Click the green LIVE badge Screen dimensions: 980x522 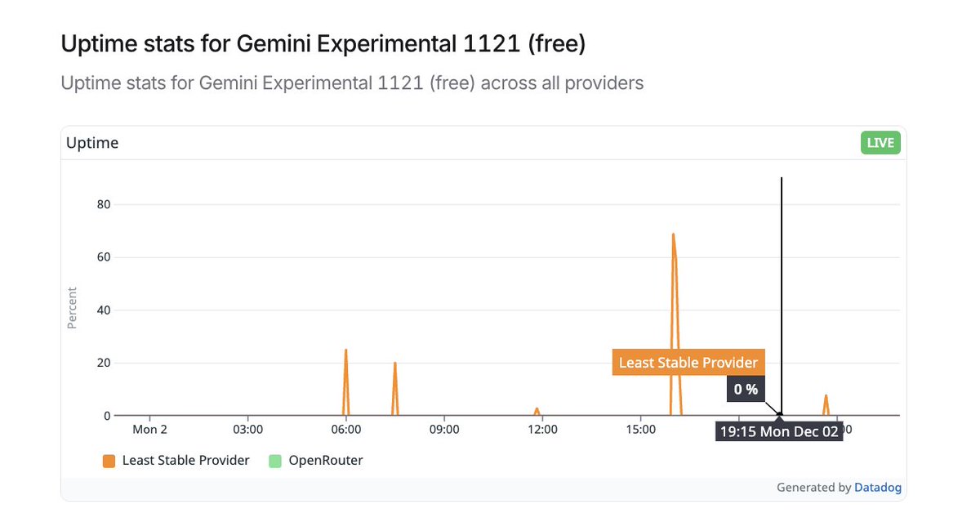pyautogui.click(x=880, y=143)
